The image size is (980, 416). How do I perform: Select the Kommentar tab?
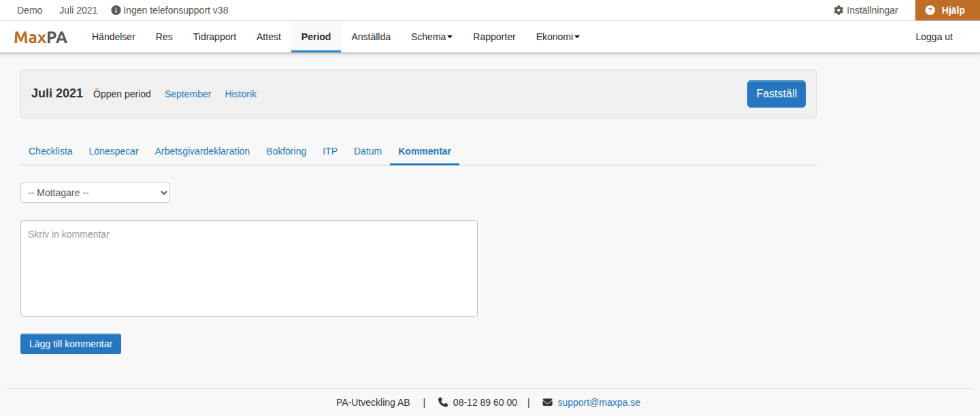[425, 151]
